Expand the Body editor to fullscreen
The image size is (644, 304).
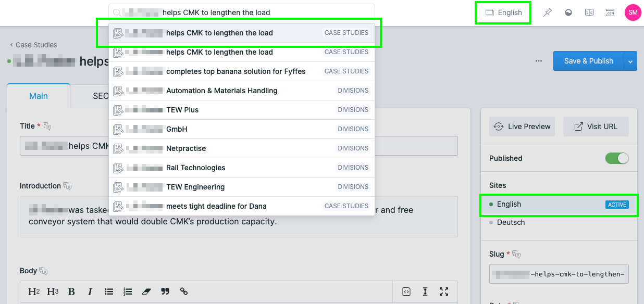(x=443, y=292)
